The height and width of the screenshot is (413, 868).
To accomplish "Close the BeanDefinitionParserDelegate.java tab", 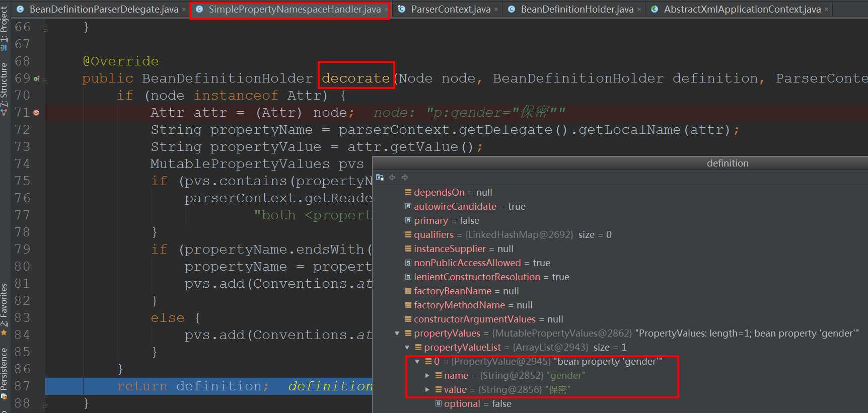I will tap(184, 10).
